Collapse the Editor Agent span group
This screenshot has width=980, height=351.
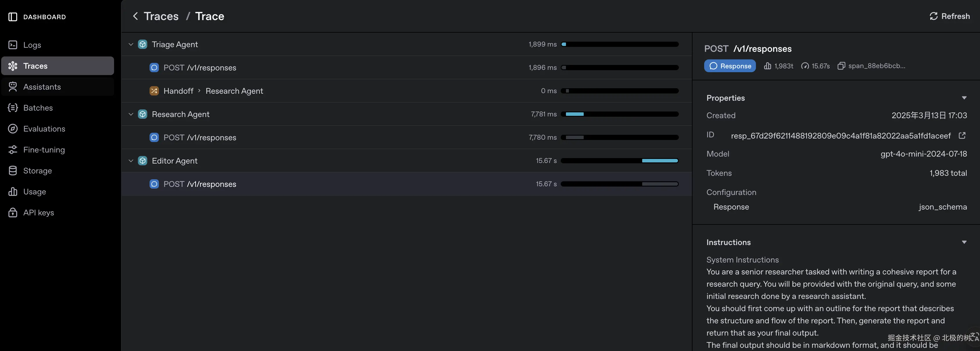tap(131, 161)
